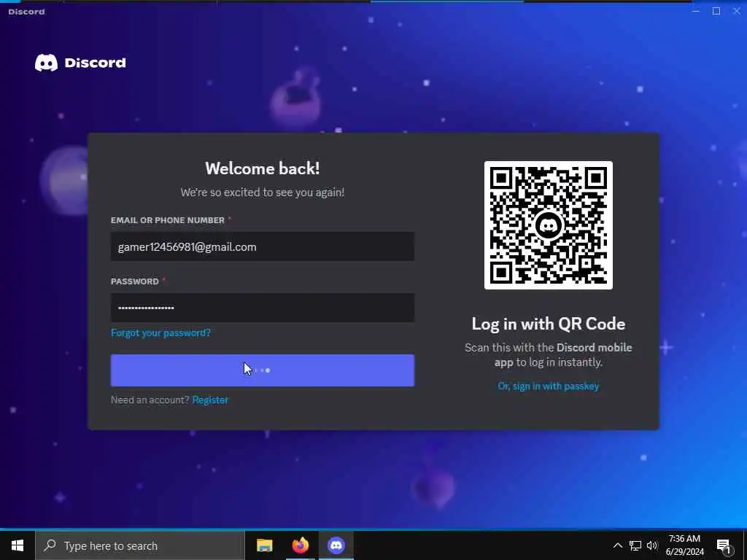Open the Windows Start menu
Screen dimensions: 747x560
(x=18, y=545)
